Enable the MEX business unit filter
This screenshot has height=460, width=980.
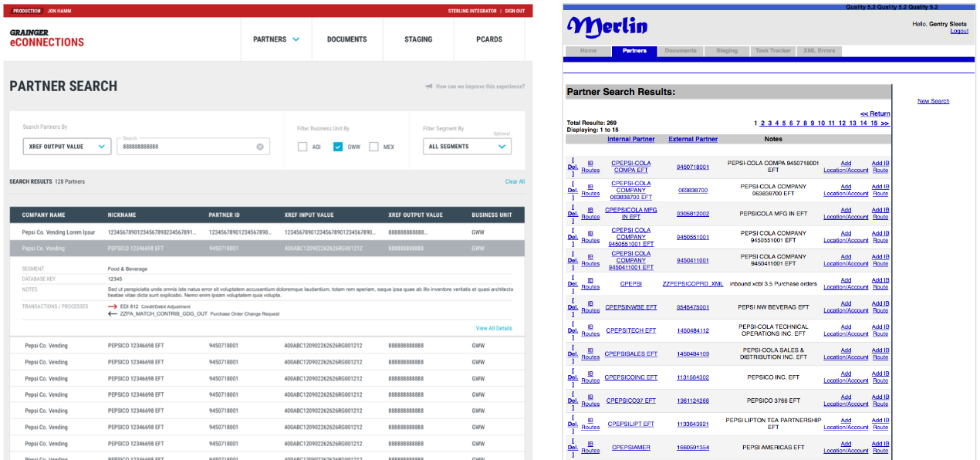(x=373, y=147)
